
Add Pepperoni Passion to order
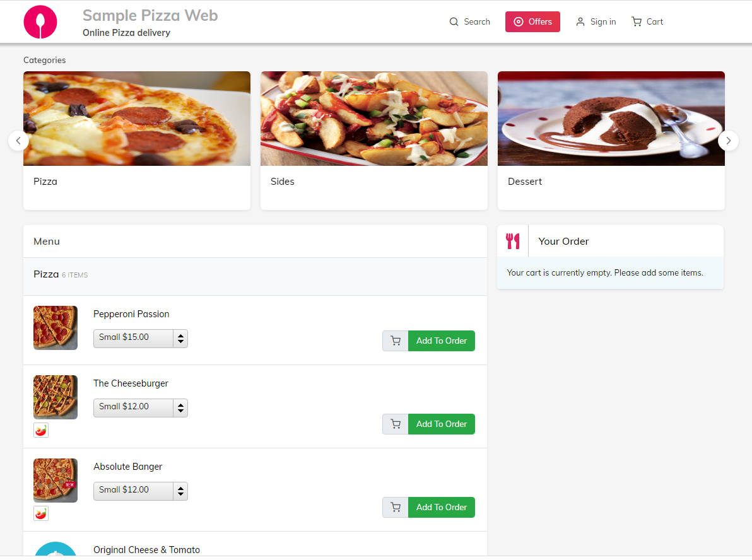tap(441, 341)
